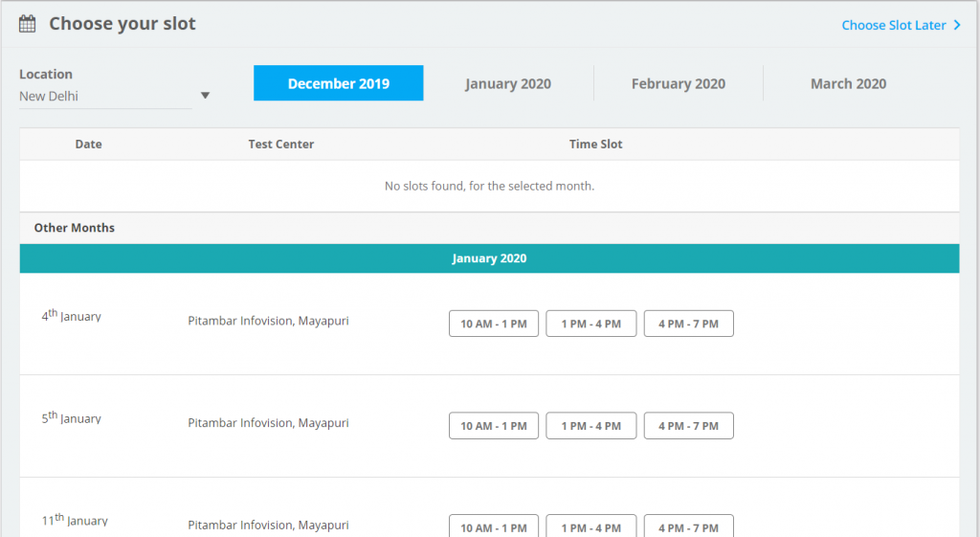Viewport: 980px width, 537px height.
Task: Click the 11th January date text
Action: [75, 520]
